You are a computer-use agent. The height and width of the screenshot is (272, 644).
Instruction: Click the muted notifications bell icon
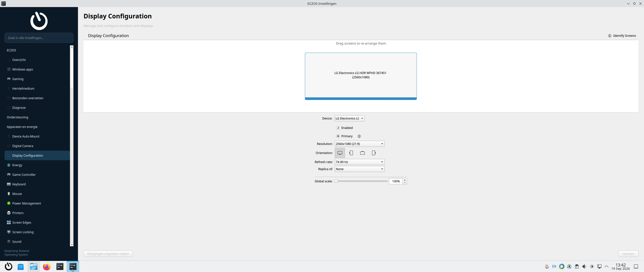click(x=547, y=266)
